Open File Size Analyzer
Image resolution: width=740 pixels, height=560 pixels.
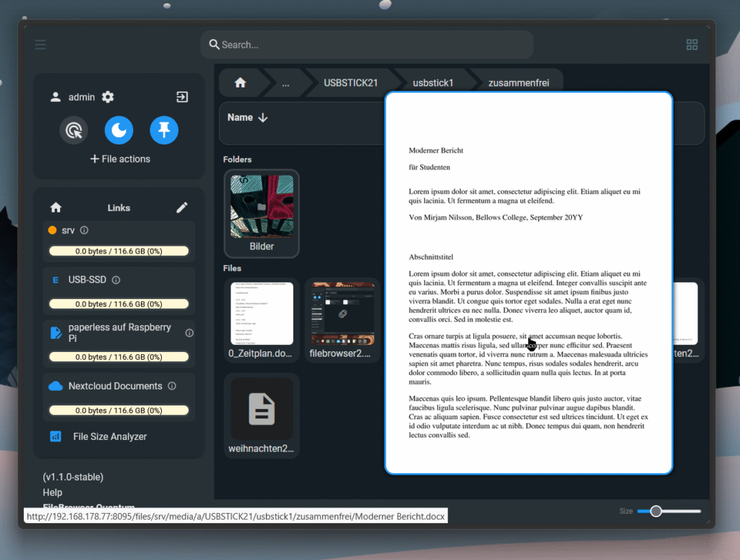pyautogui.click(x=109, y=436)
